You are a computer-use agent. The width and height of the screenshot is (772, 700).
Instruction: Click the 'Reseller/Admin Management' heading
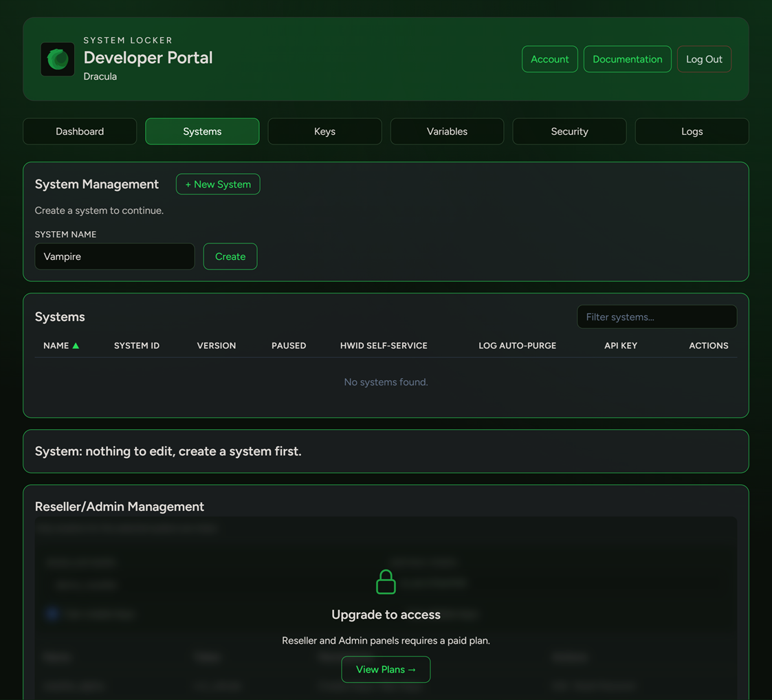tap(120, 507)
